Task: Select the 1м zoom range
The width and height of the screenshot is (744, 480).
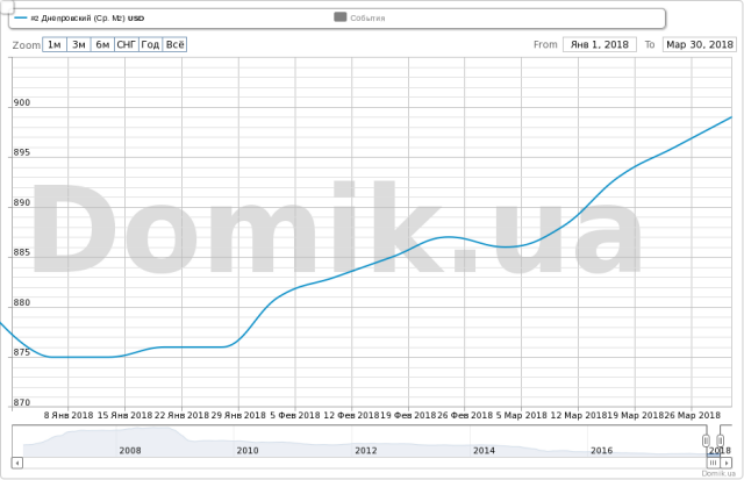Action: [x=55, y=45]
